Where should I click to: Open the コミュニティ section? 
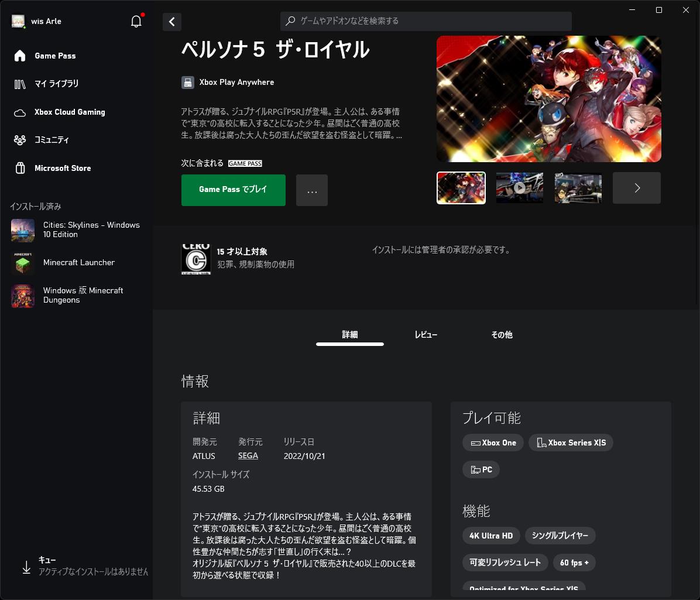(53, 140)
